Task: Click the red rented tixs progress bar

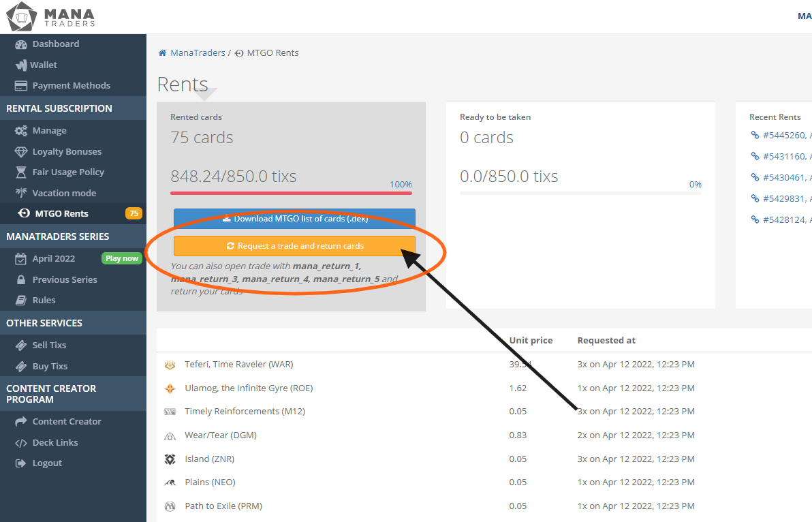Action: click(291, 194)
